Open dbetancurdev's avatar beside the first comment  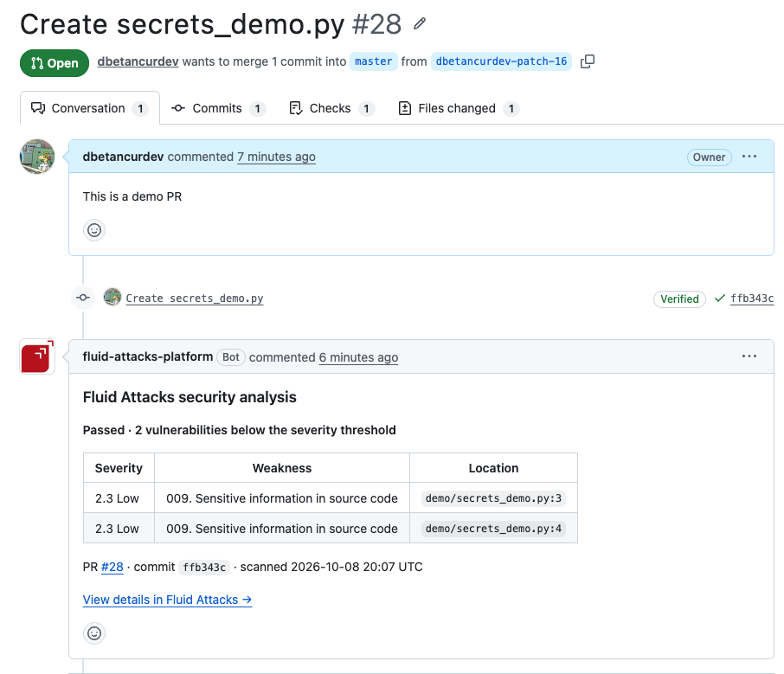37,157
